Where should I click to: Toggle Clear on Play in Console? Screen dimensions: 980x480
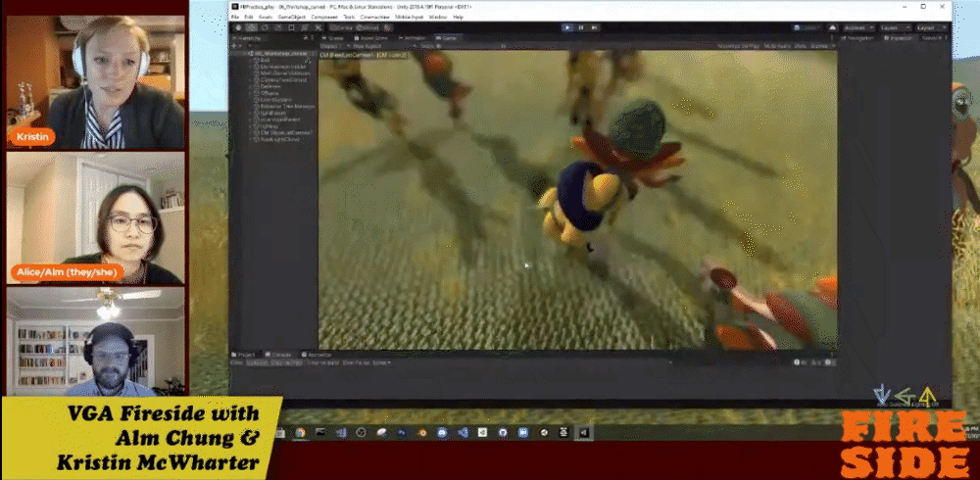pyautogui.click(x=286, y=362)
